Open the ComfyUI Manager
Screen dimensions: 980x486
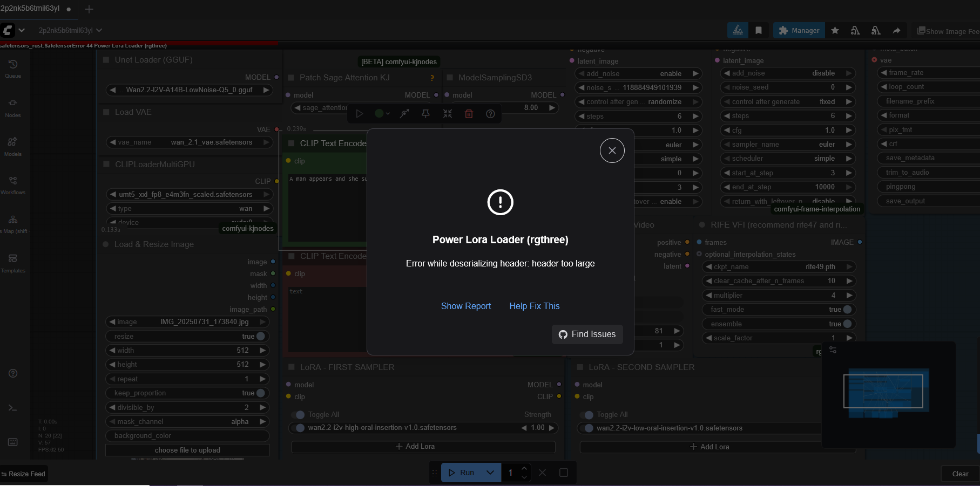tap(799, 31)
